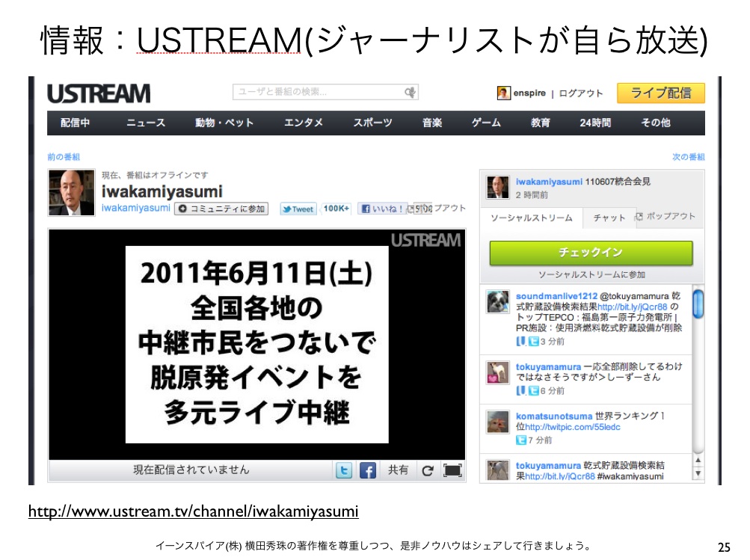This screenshot has height=560, width=750.
Task: Open the 教育 category
Action: pos(541,123)
